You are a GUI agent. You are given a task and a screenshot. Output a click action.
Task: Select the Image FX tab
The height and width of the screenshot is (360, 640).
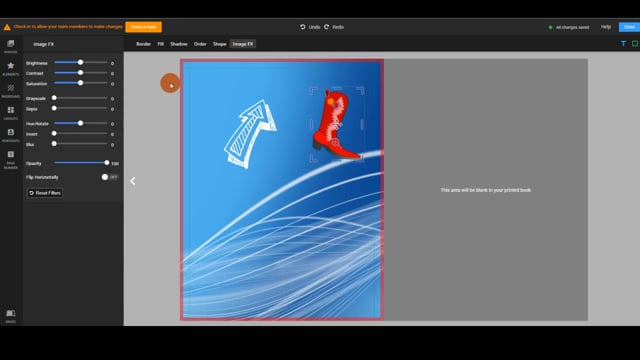coord(243,44)
